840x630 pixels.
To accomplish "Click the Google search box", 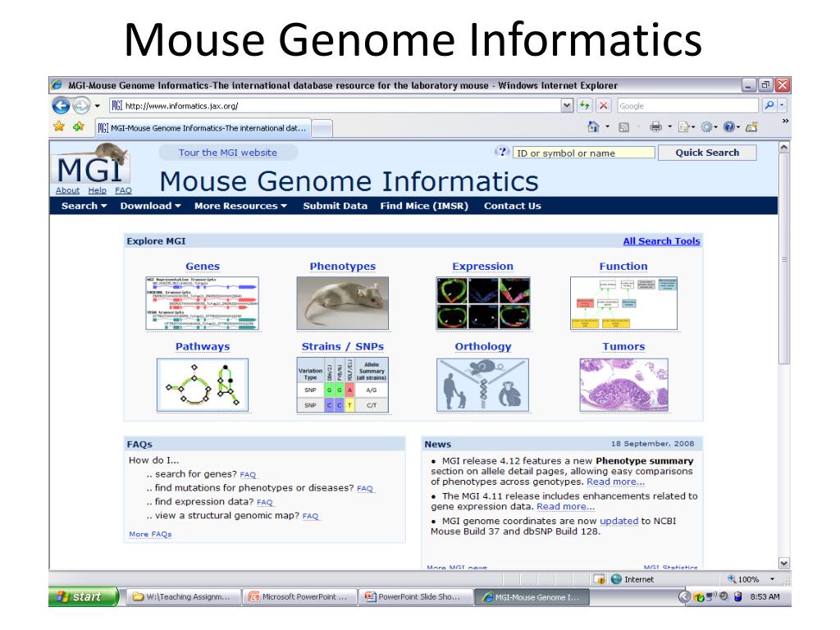I will click(x=688, y=106).
